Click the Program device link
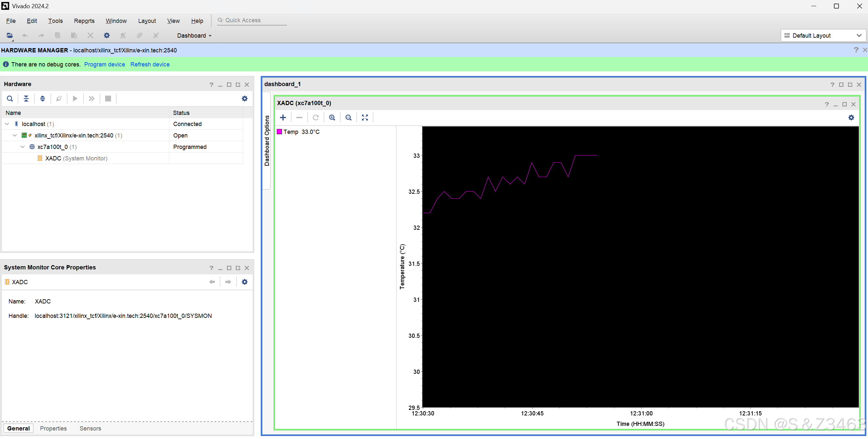The image size is (868, 439). (104, 64)
